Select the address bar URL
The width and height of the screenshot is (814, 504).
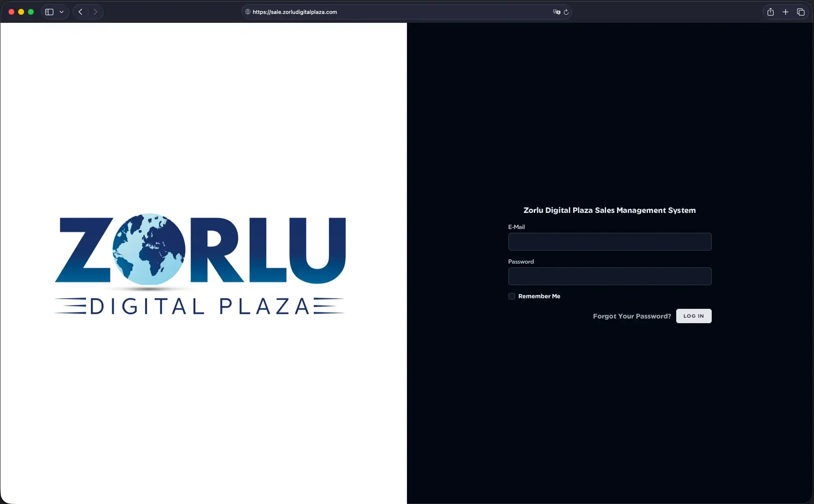295,11
